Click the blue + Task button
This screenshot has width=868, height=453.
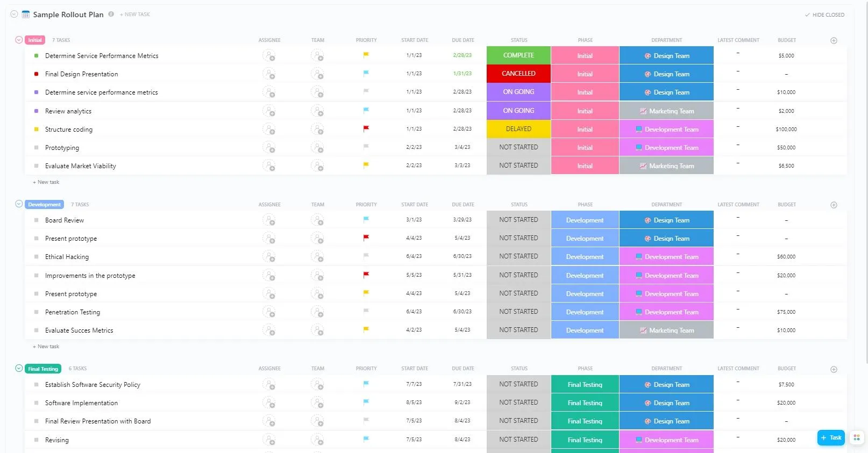[x=831, y=437]
